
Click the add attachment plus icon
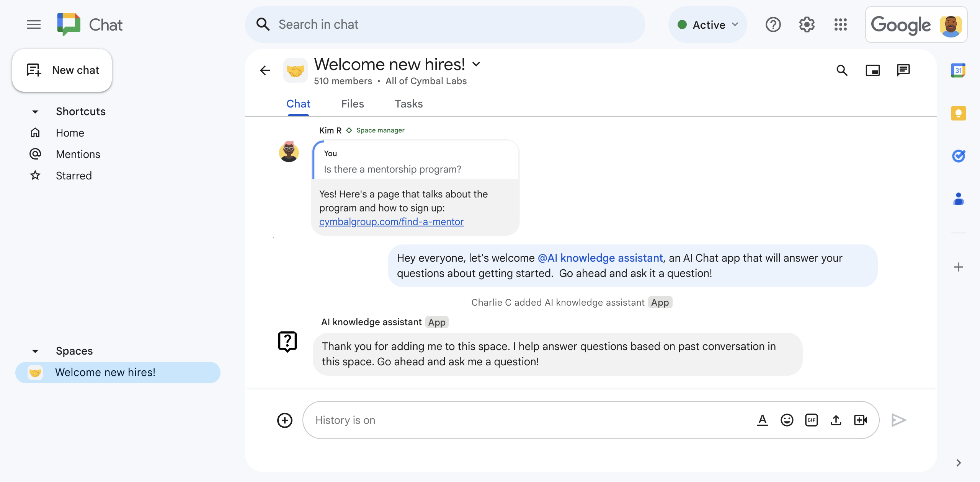point(285,420)
